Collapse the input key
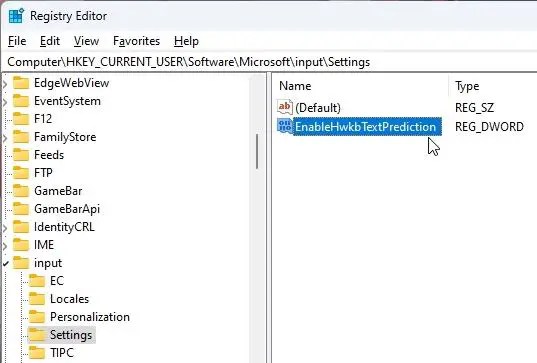This screenshot has height=363, width=537. (x=5, y=263)
